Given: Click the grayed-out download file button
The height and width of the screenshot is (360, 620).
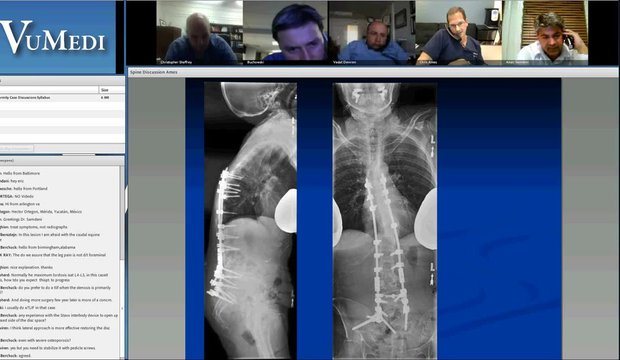Looking at the screenshot, I should 17,148.
